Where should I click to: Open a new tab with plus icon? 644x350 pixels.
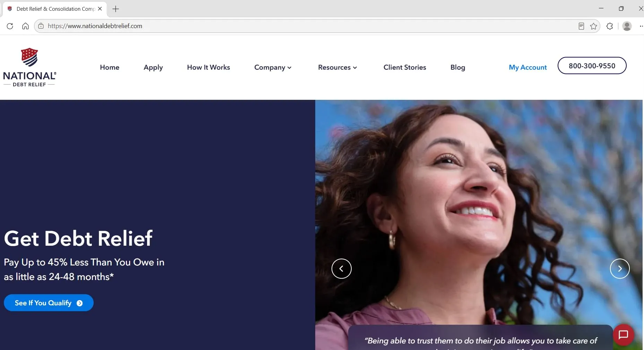(116, 9)
